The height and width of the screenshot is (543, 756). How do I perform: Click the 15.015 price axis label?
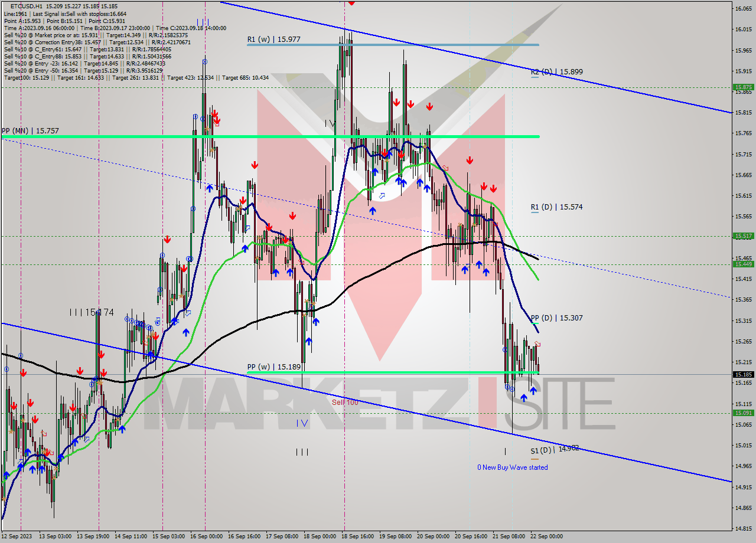743,446
